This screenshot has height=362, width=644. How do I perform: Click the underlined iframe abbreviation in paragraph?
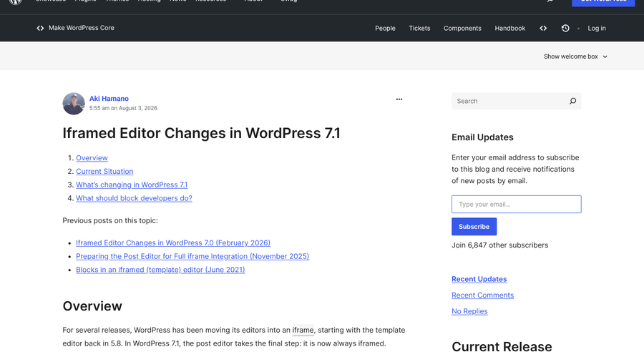tap(303, 330)
